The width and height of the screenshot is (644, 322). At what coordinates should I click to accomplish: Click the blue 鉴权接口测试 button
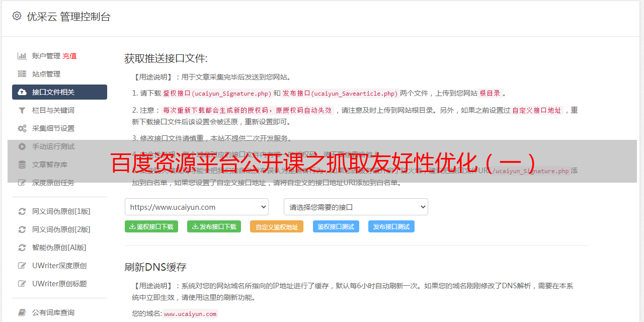click(336, 226)
